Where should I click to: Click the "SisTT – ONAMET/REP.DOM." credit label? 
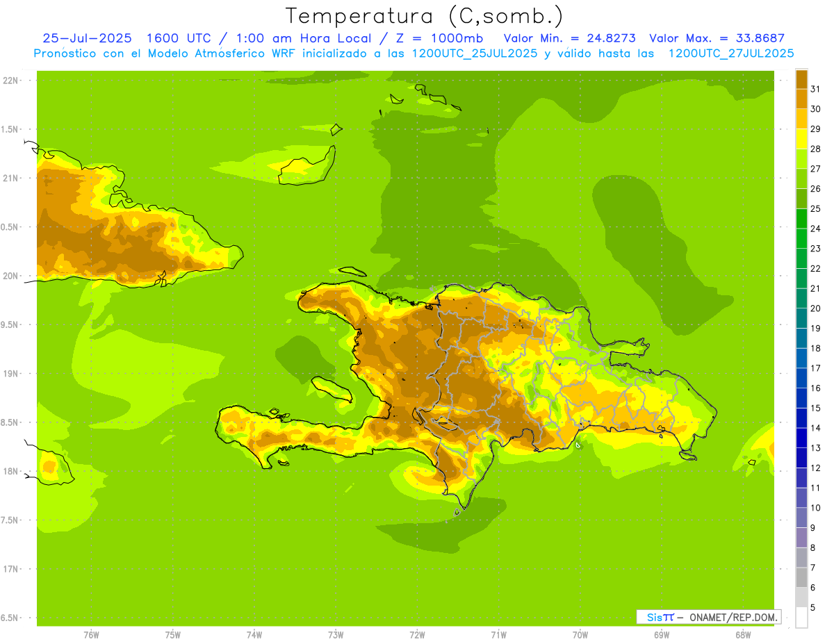pos(708,617)
